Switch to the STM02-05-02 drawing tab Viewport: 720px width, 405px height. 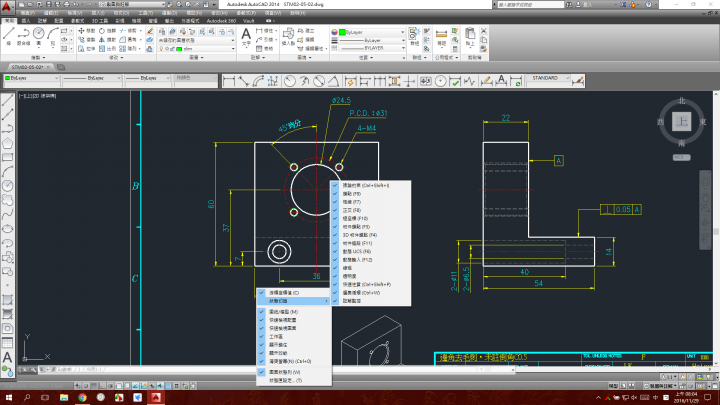point(25,66)
